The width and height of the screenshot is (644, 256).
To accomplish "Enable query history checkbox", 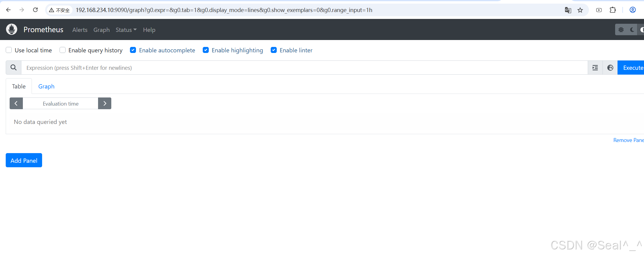I will tap(63, 50).
